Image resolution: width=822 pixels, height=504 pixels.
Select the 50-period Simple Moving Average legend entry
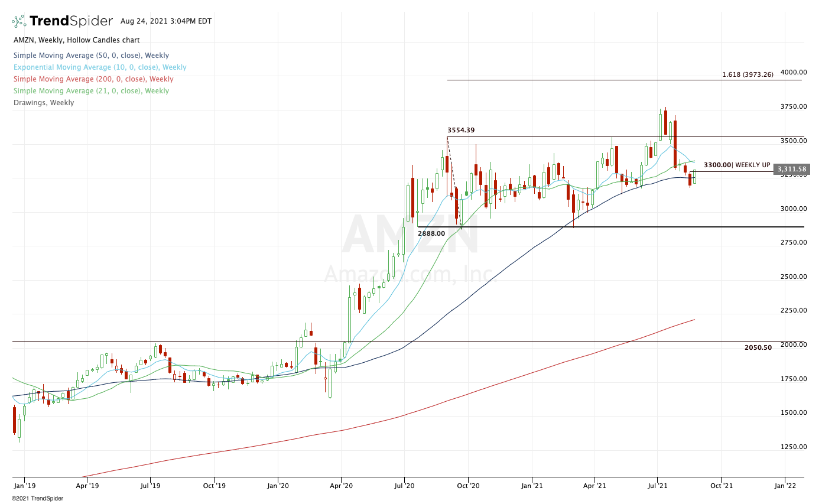(91, 56)
